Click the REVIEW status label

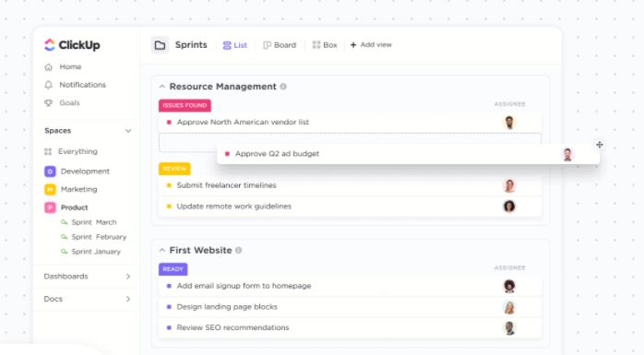[x=174, y=169]
